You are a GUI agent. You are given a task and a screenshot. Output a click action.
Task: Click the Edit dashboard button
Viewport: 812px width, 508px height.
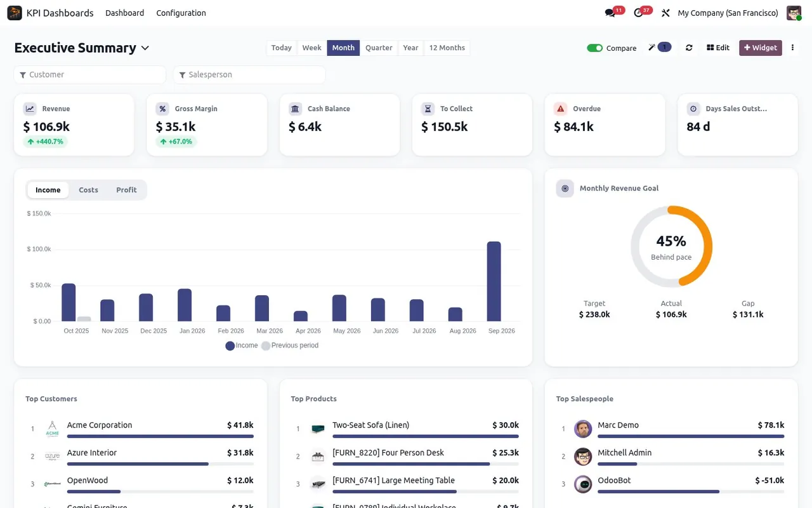pyautogui.click(x=718, y=48)
